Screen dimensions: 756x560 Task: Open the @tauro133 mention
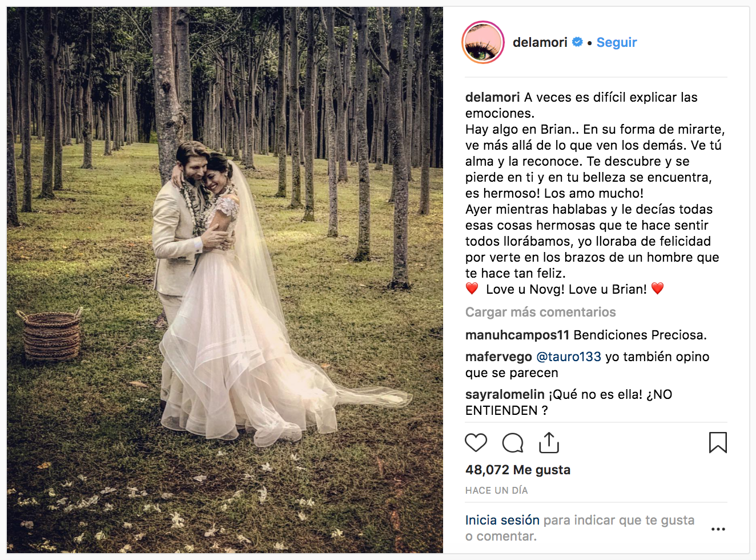pyautogui.click(x=569, y=357)
